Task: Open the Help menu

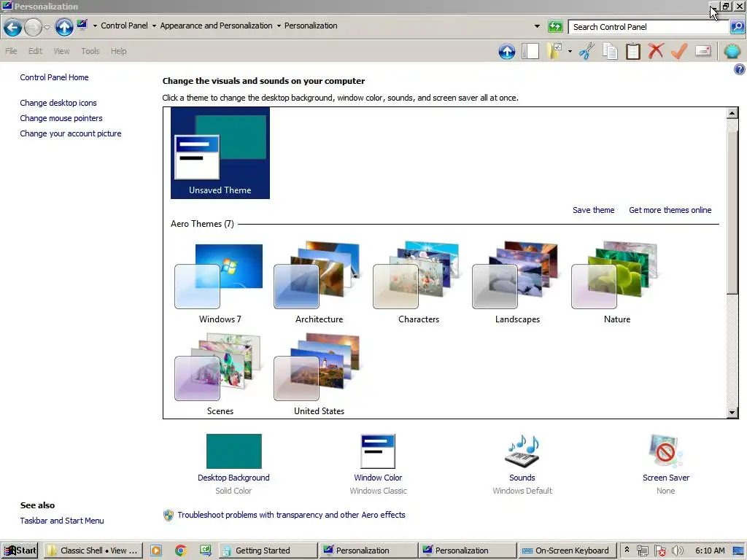Action: (x=119, y=51)
